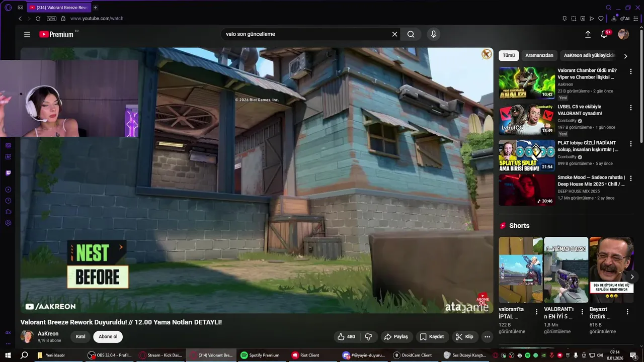Open a new browser tab with plus

click(x=96, y=8)
